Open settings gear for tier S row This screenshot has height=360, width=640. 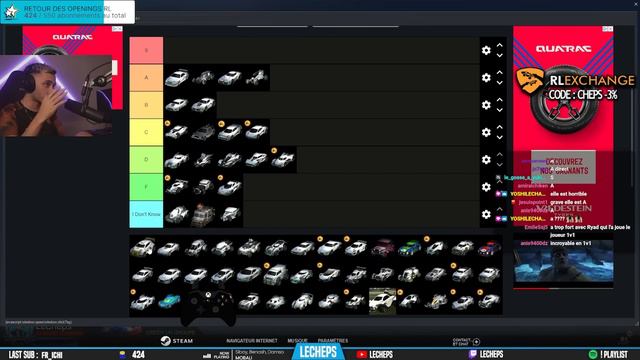486,50
